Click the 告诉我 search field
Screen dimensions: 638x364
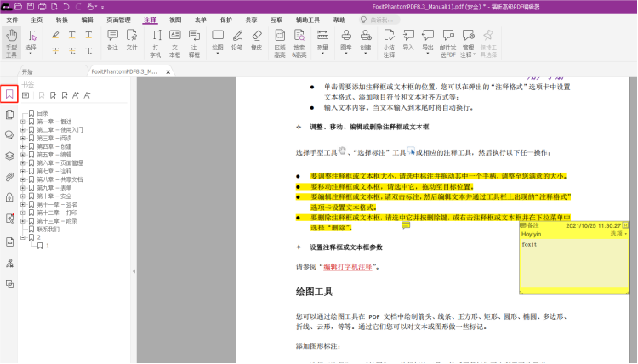coord(379,20)
